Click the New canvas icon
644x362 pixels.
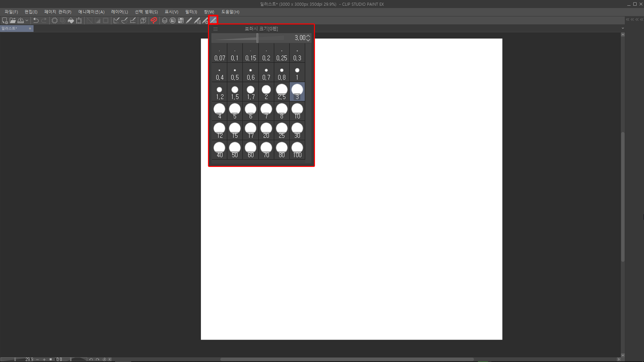coord(5,20)
